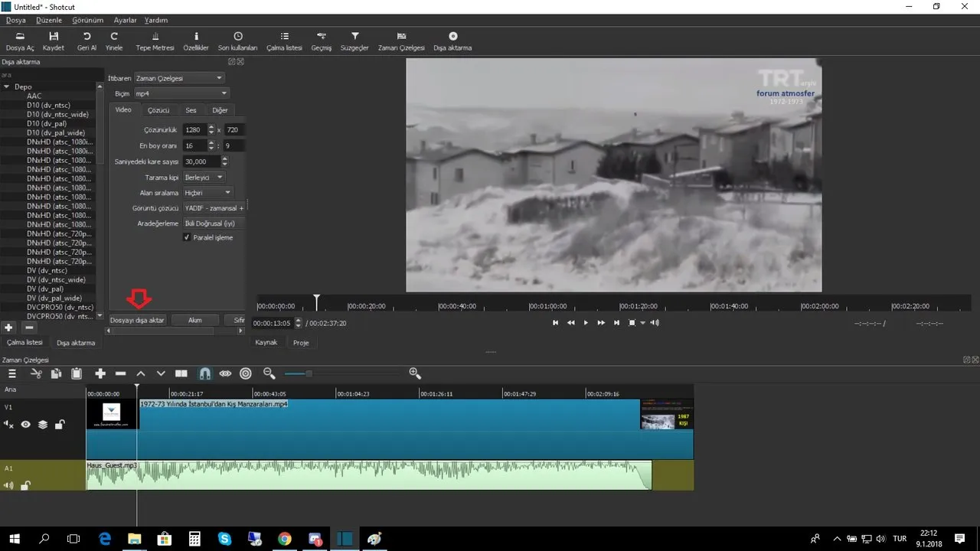Switch to the Ses tab

pyautogui.click(x=191, y=110)
